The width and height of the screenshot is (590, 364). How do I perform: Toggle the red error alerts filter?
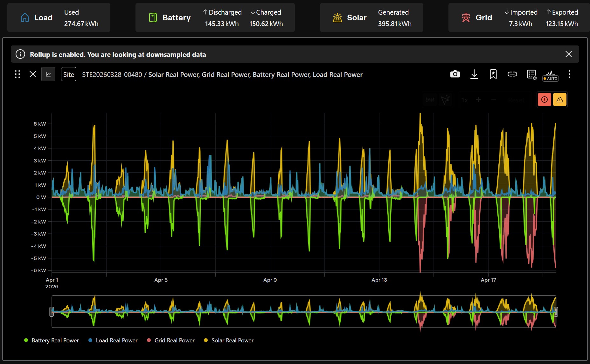point(544,100)
